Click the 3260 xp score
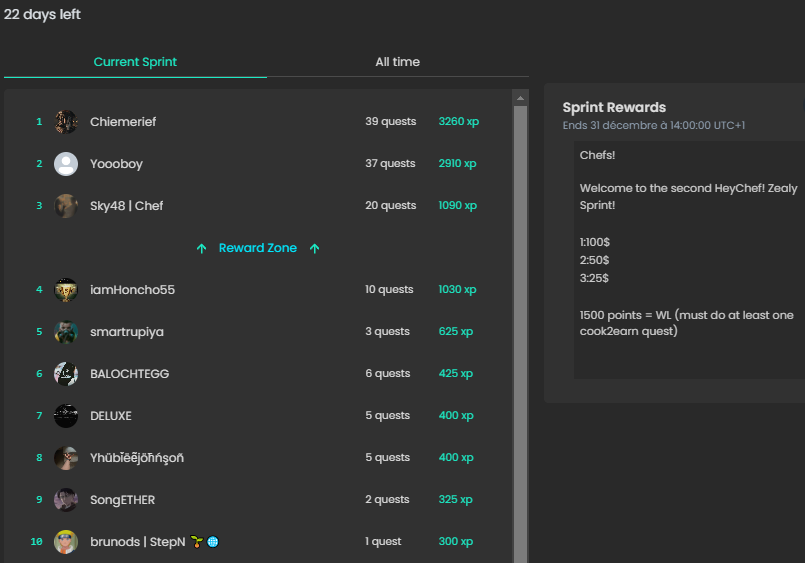Viewport: 805px width, 563px height. [x=458, y=122]
